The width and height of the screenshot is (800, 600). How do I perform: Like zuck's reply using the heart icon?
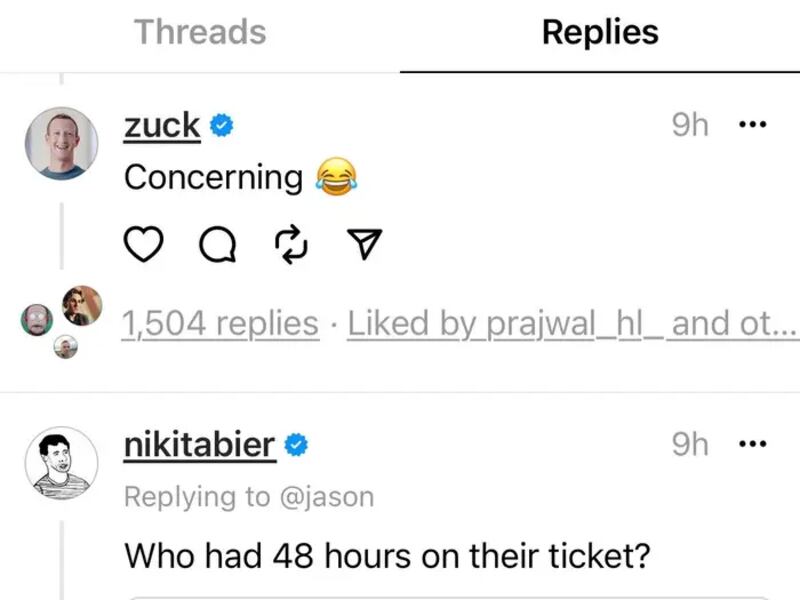[x=143, y=243]
